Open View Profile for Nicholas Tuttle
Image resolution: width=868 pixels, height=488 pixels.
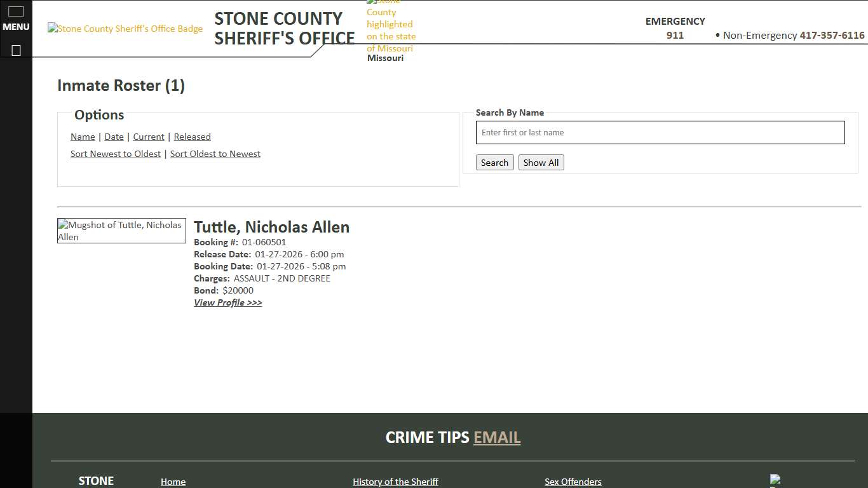point(227,302)
